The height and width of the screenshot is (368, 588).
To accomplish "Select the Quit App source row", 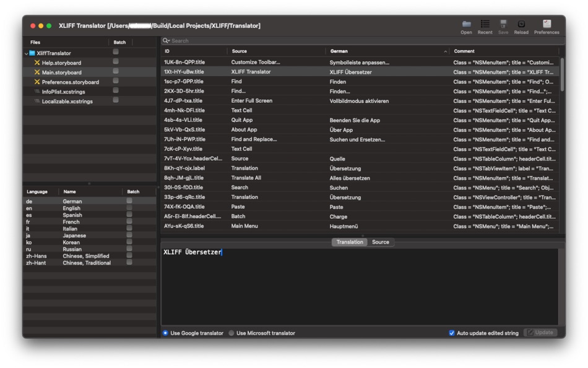I will click(x=360, y=120).
